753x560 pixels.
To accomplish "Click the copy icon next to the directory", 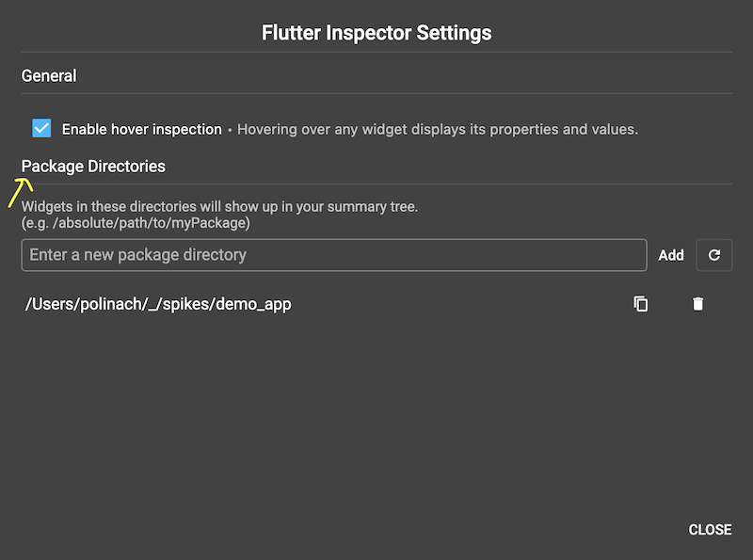I will pyautogui.click(x=641, y=304).
